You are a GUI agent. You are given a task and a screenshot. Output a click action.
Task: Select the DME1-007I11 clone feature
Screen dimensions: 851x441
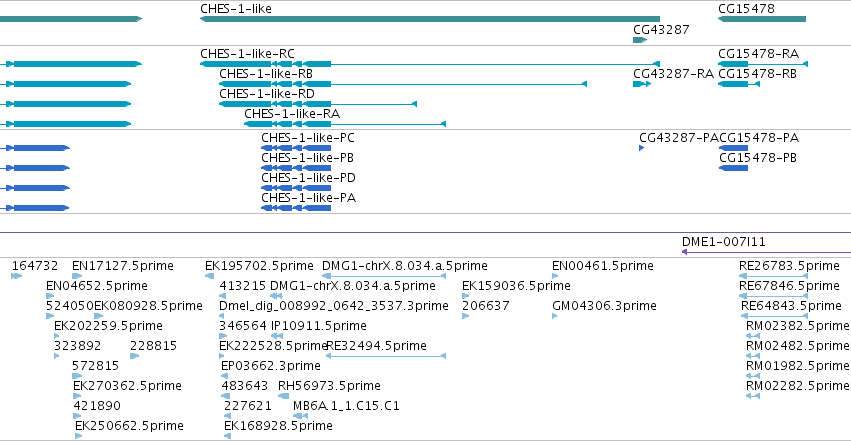click(x=766, y=252)
